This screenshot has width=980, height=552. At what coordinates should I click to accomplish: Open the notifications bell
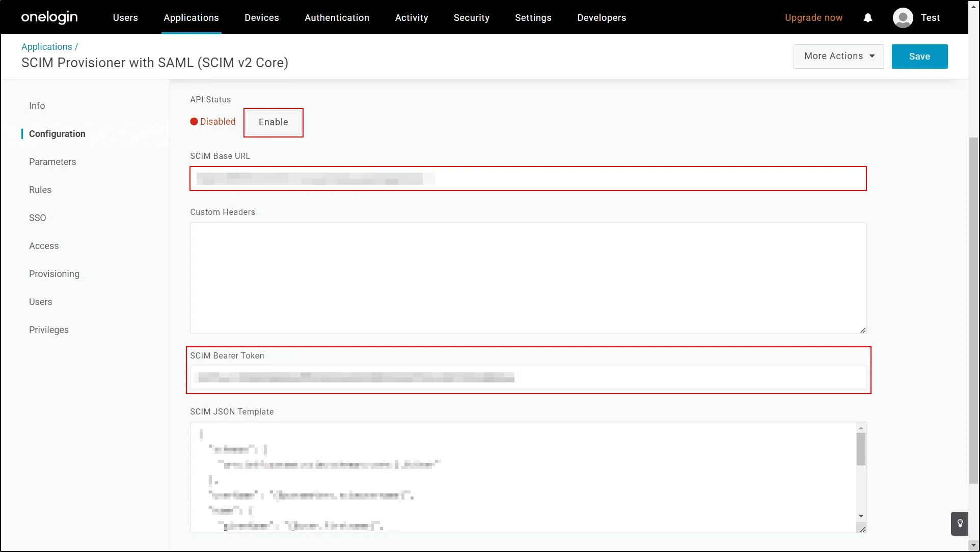click(868, 18)
